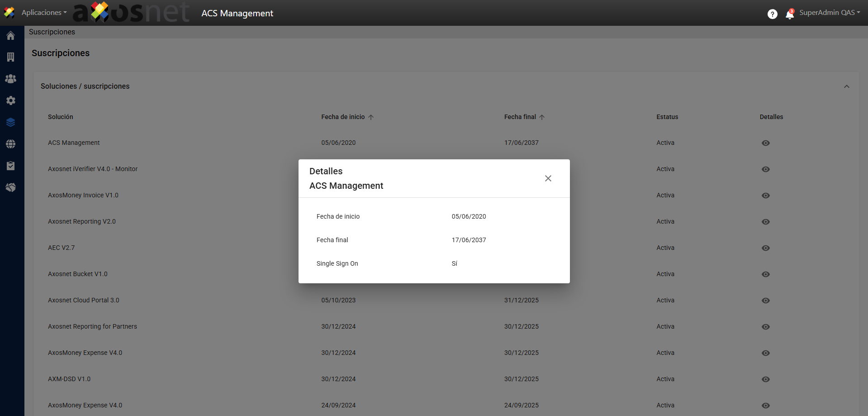Click the Detalles dialog title
The height and width of the screenshot is (416, 868).
(326, 171)
